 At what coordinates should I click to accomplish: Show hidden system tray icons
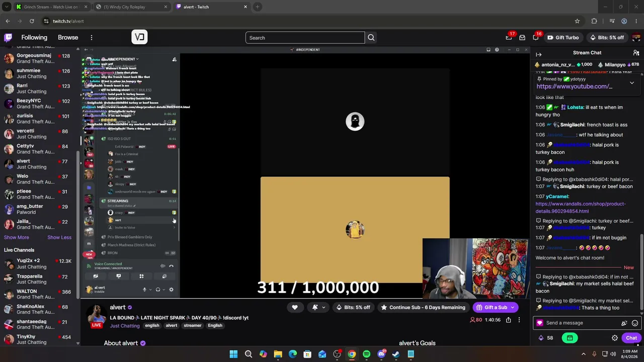584,354
